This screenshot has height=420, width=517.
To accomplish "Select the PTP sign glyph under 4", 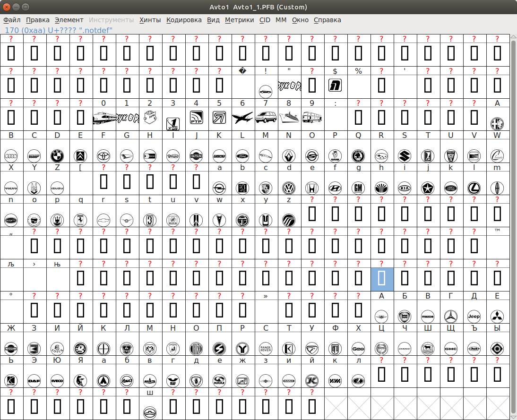I will click(197, 117).
